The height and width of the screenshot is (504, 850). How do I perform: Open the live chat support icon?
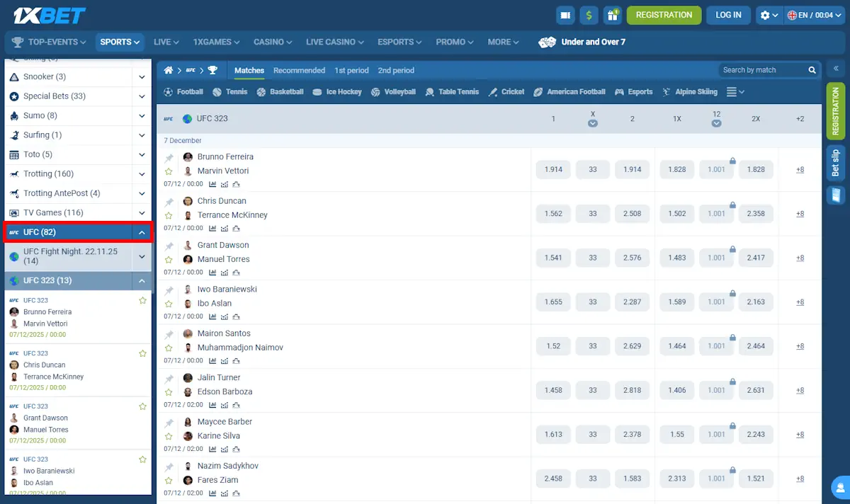coord(839,488)
